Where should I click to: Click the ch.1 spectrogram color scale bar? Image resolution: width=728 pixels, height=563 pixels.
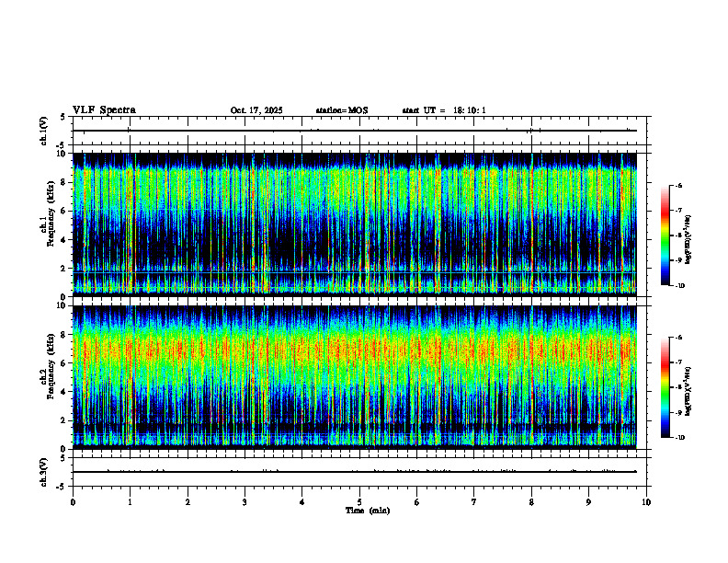coord(665,236)
